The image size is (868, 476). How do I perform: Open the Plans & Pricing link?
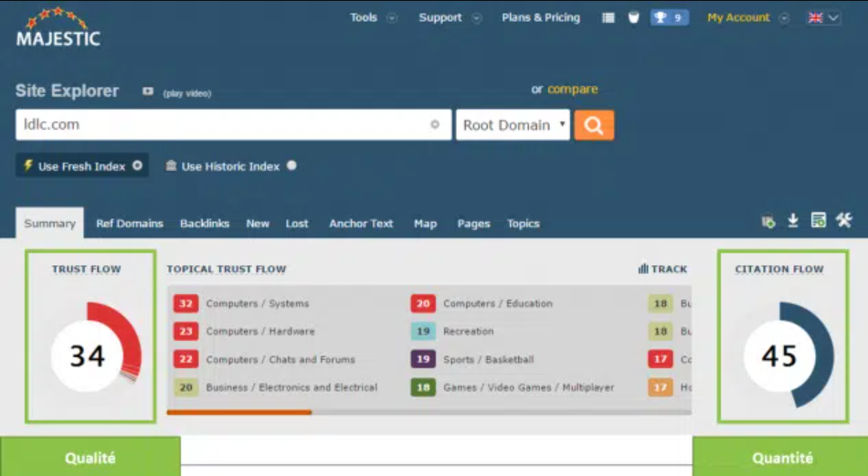(x=541, y=17)
